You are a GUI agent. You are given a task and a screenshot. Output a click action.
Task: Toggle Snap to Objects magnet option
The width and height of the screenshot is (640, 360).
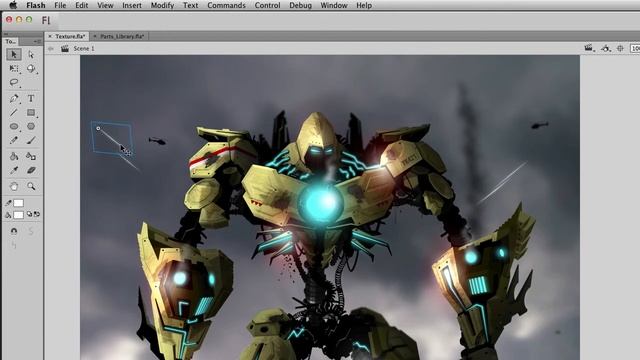(14, 231)
